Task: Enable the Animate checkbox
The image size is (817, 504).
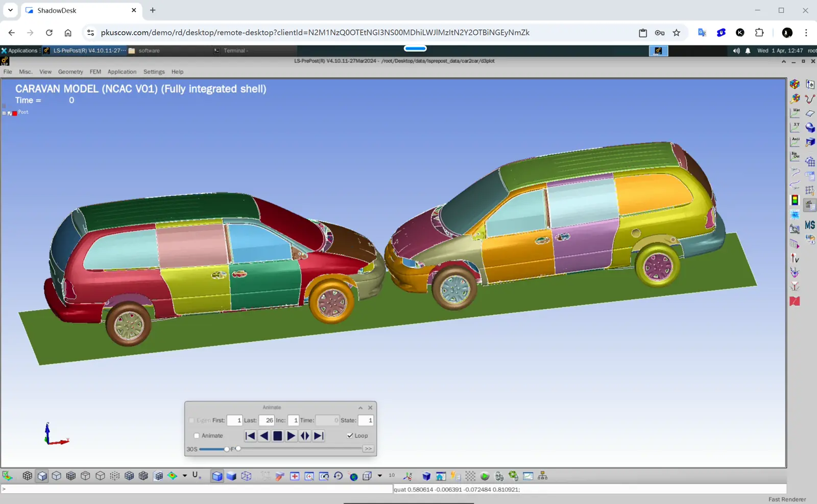Action: point(197,436)
